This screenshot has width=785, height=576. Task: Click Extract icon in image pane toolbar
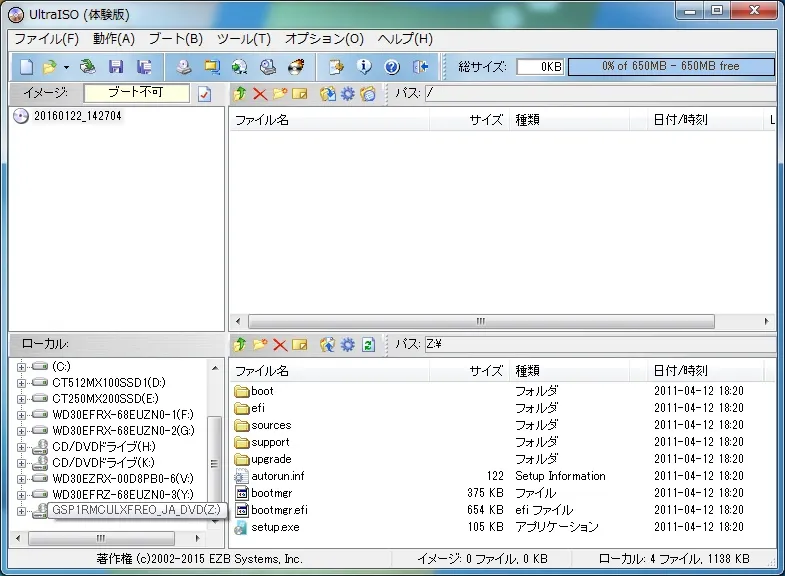(x=327, y=94)
